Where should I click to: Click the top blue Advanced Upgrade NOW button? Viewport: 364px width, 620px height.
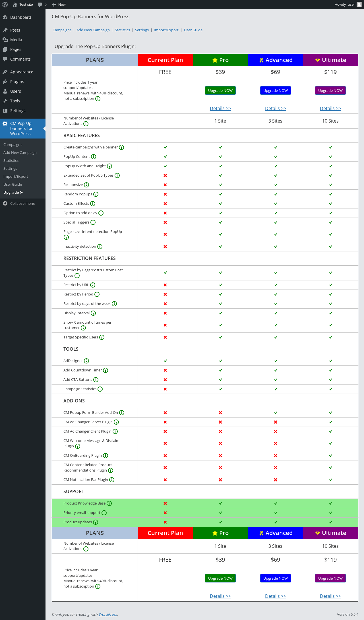276,90
